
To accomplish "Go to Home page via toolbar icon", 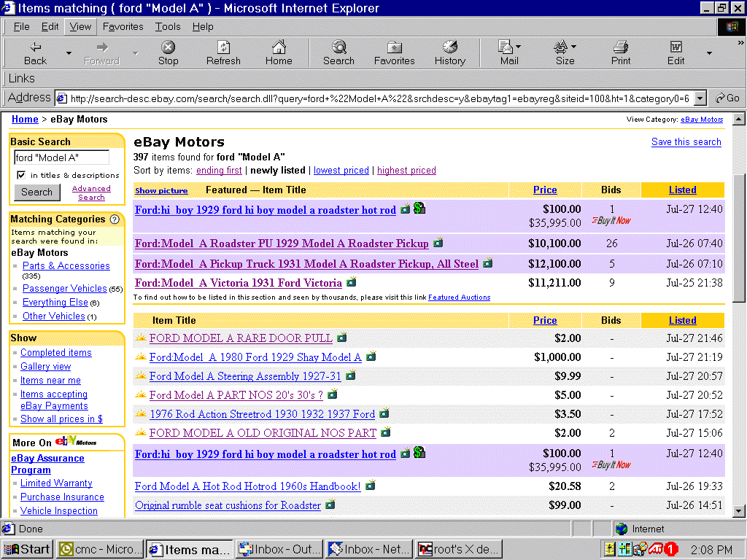I will click(279, 48).
